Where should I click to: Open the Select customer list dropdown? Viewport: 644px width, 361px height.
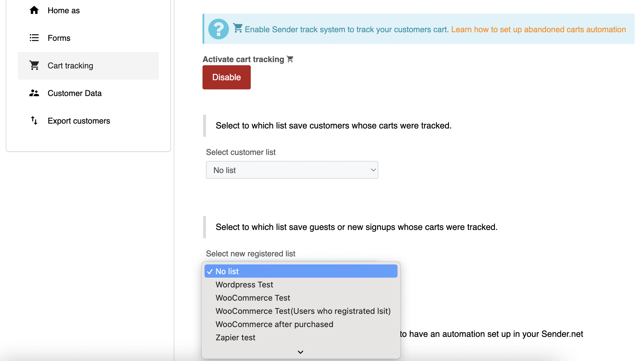292,170
